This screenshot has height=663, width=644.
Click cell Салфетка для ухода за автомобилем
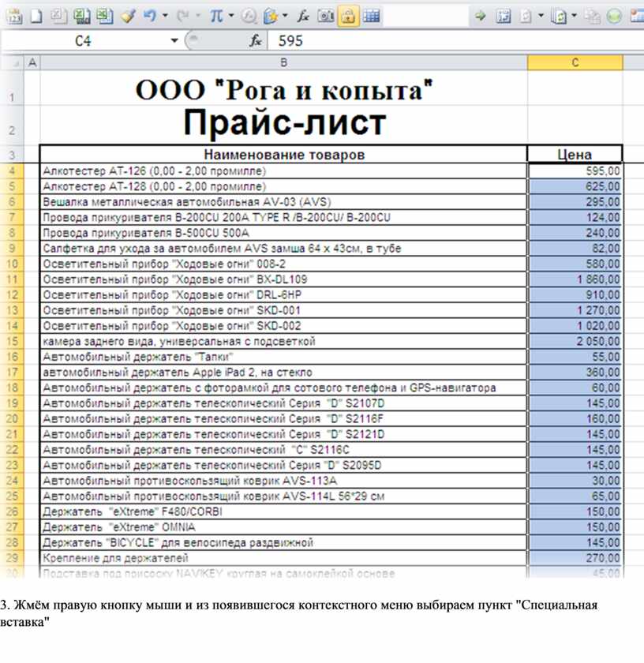coord(284,249)
